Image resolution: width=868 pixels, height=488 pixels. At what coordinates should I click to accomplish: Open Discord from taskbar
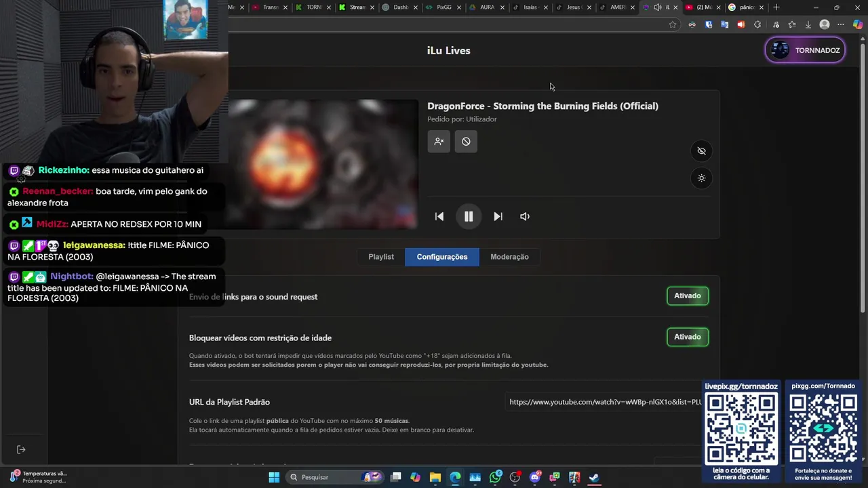point(535,477)
